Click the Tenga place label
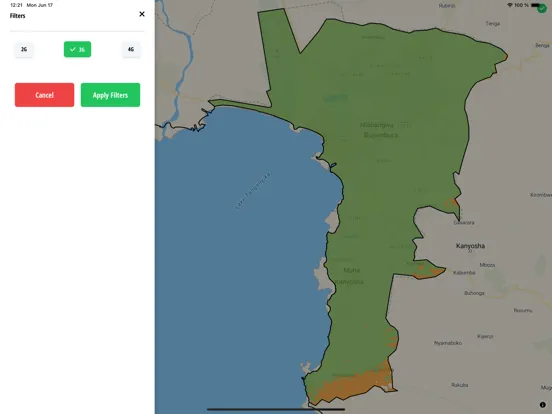552x414 pixels. [493, 24]
